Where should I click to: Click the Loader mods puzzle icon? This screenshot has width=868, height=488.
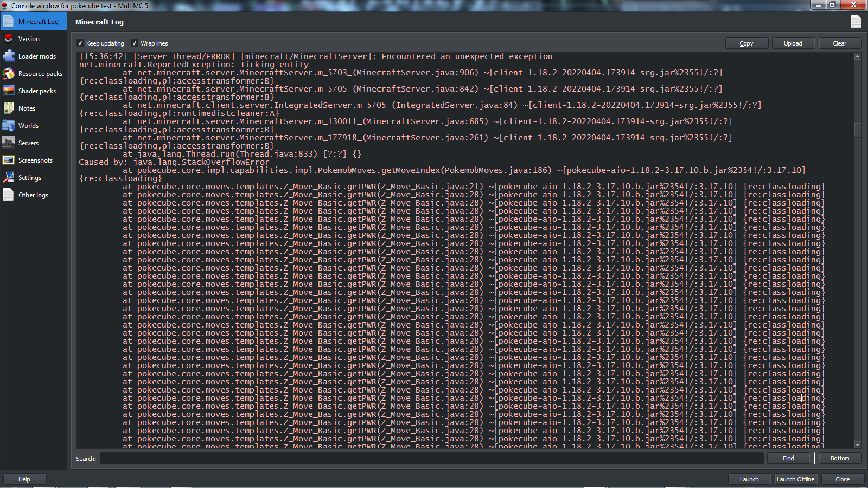[9, 56]
